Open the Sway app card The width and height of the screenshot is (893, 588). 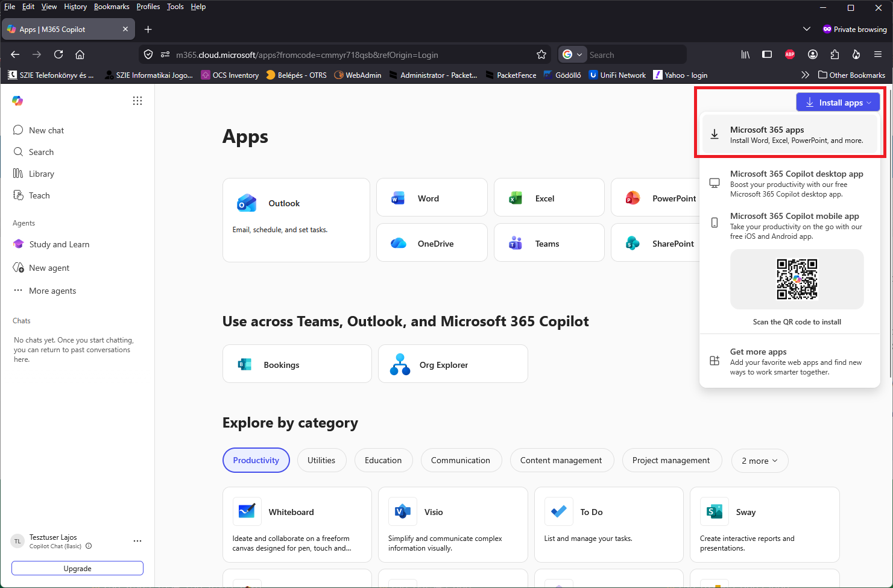(x=765, y=525)
